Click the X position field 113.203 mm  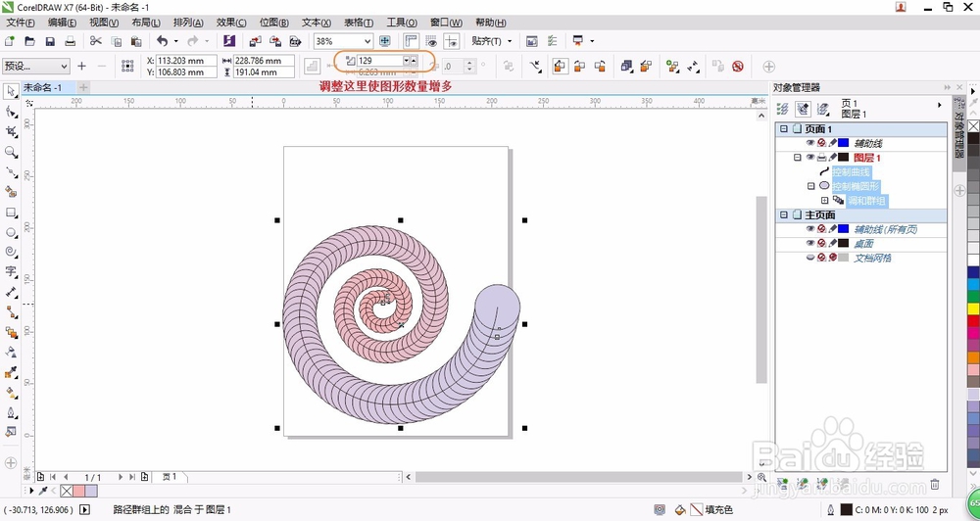(185, 61)
